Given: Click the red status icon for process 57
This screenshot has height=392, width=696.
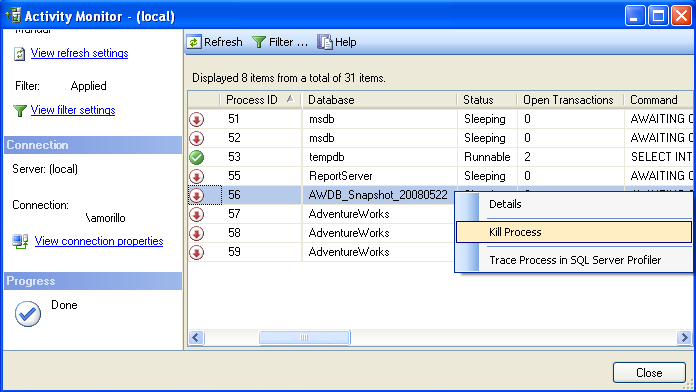Looking at the screenshot, I should click(x=197, y=214).
